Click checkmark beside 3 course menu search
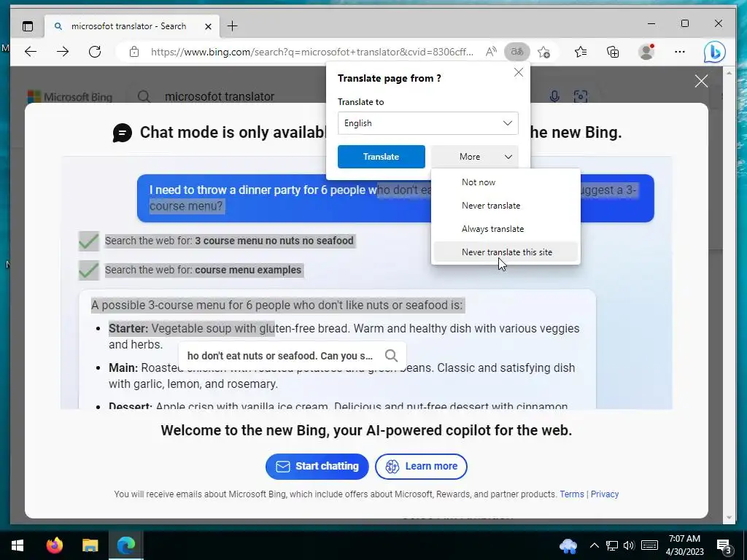This screenshot has width=747, height=560. pyautogui.click(x=88, y=241)
